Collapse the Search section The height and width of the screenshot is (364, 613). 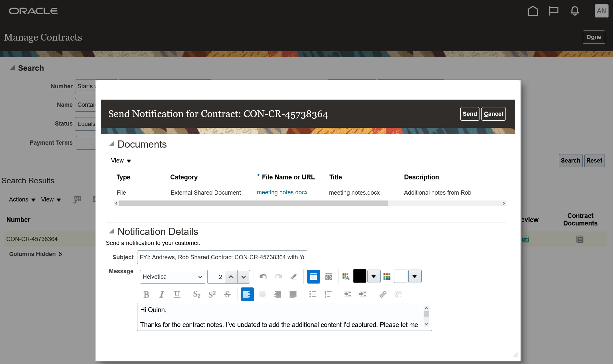(12, 68)
